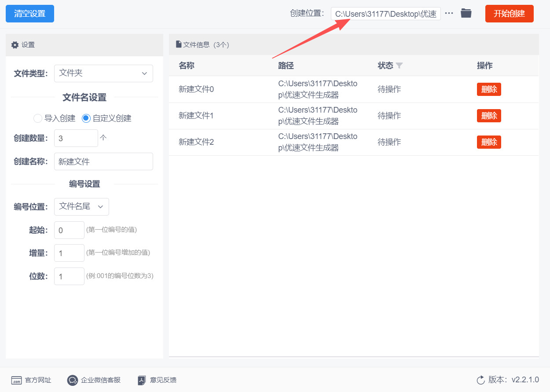Select the 导入创建 radio option

point(38,118)
